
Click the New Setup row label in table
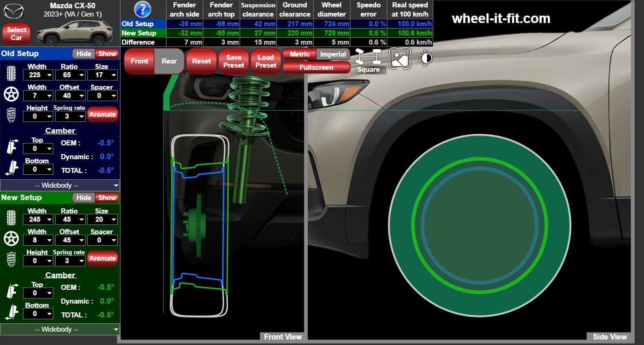click(144, 33)
